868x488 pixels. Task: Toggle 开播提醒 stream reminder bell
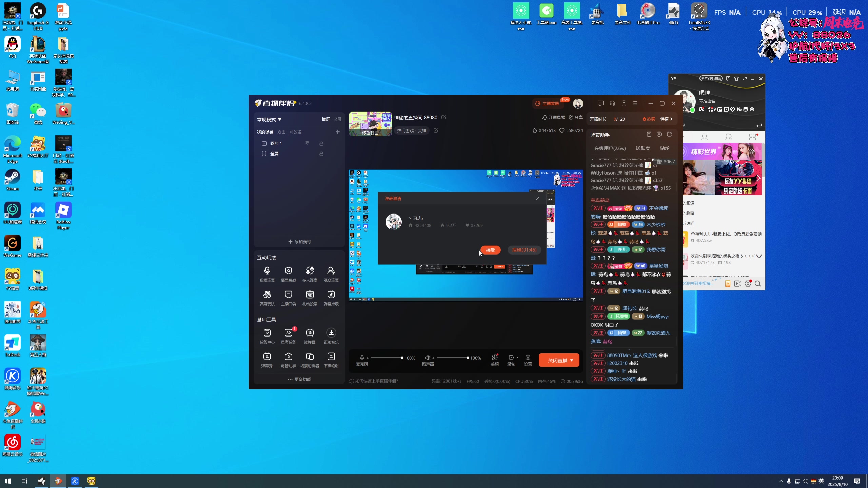tap(553, 118)
